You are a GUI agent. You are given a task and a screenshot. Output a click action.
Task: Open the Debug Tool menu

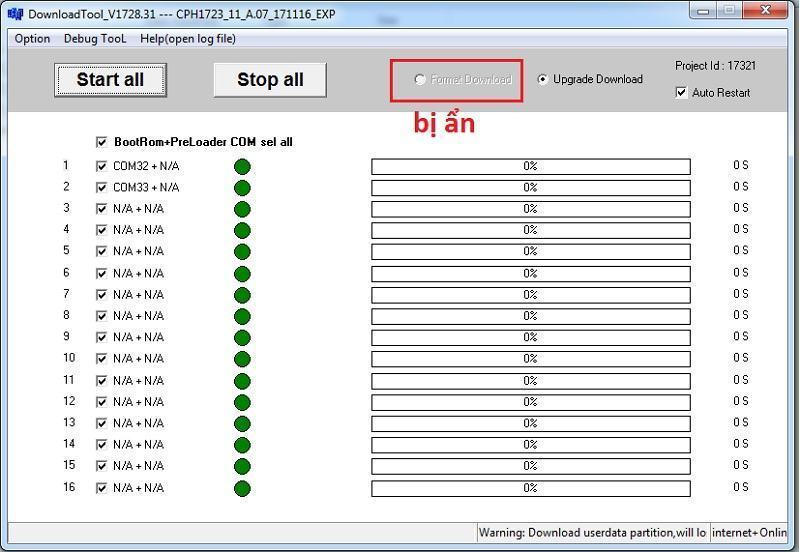click(95, 39)
